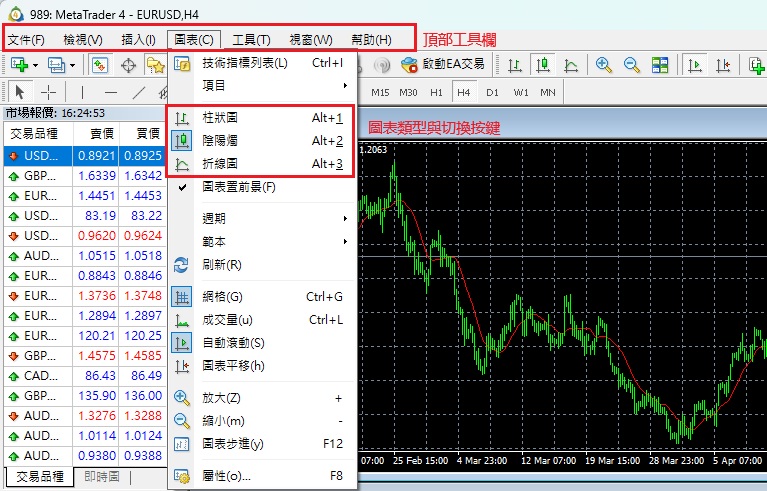Click the 刷新 refresh icon in Chart menu
The height and width of the screenshot is (491, 767).
[x=181, y=265]
